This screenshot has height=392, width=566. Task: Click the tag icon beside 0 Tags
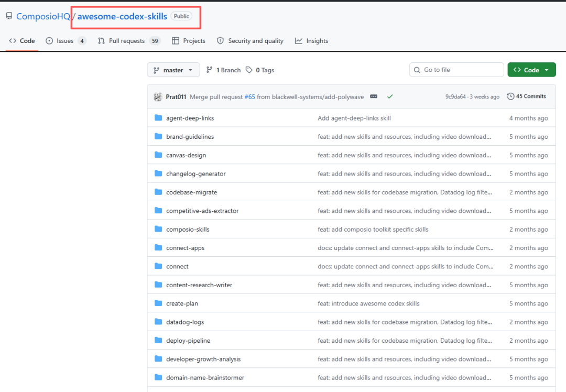coord(249,70)
